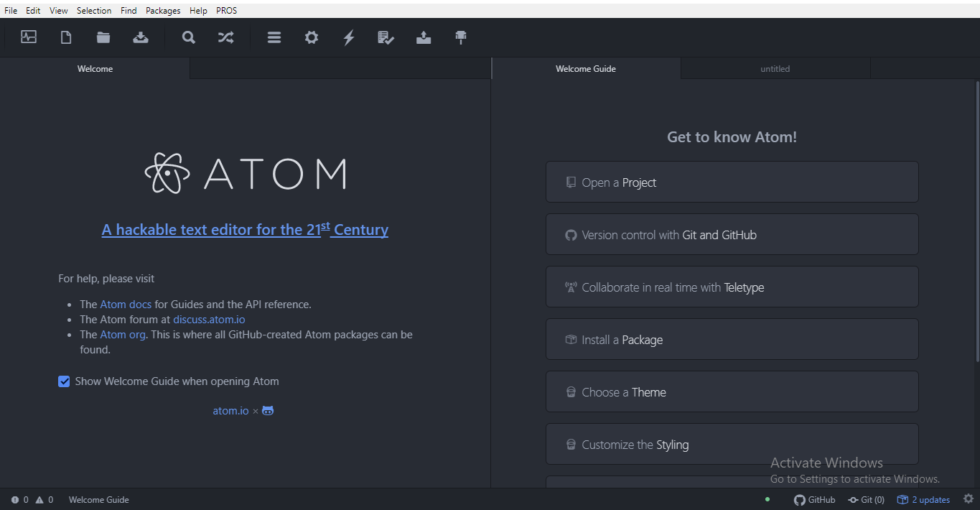Click the pulse monitor icon in the toolbar
The image size is (980, 510).
[x=29, y=37]
